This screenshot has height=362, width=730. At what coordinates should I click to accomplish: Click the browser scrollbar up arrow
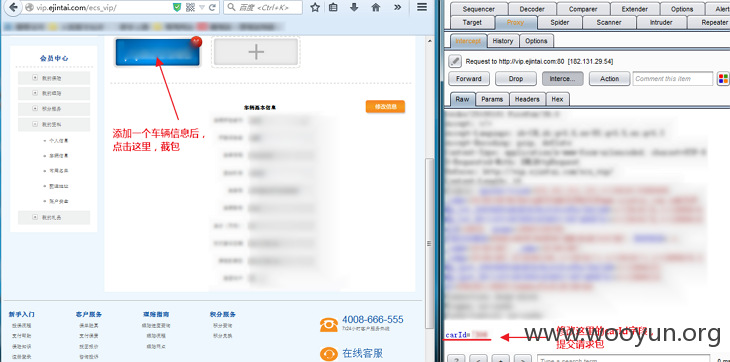(x=429, y=41)
